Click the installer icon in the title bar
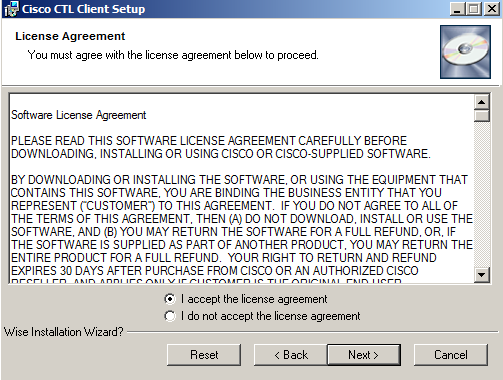Viewport: 503px width, 380px height. [11, 9]
